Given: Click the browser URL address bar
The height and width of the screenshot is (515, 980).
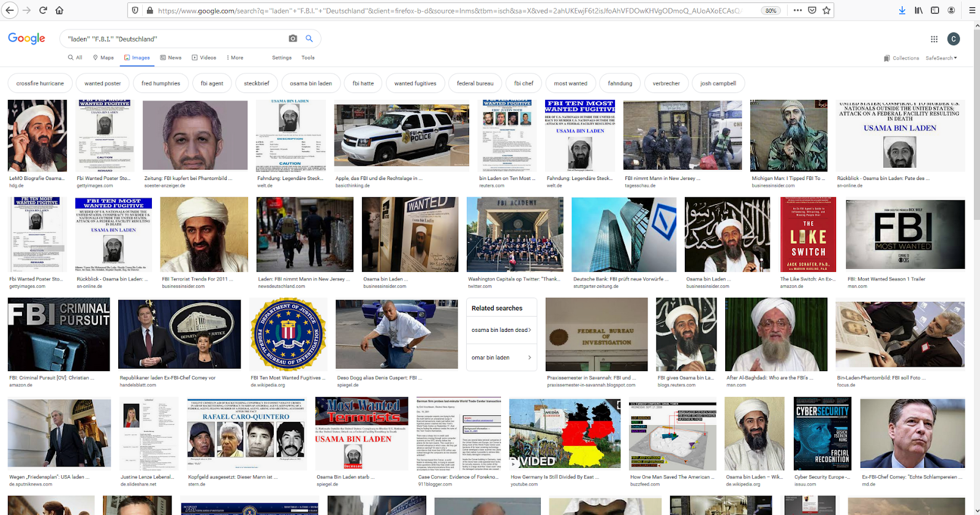Looking at the screenshot, I should (x=450, y=10).
